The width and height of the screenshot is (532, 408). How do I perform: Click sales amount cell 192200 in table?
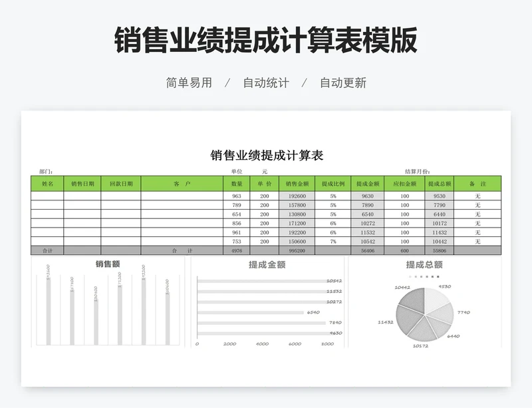297,232
